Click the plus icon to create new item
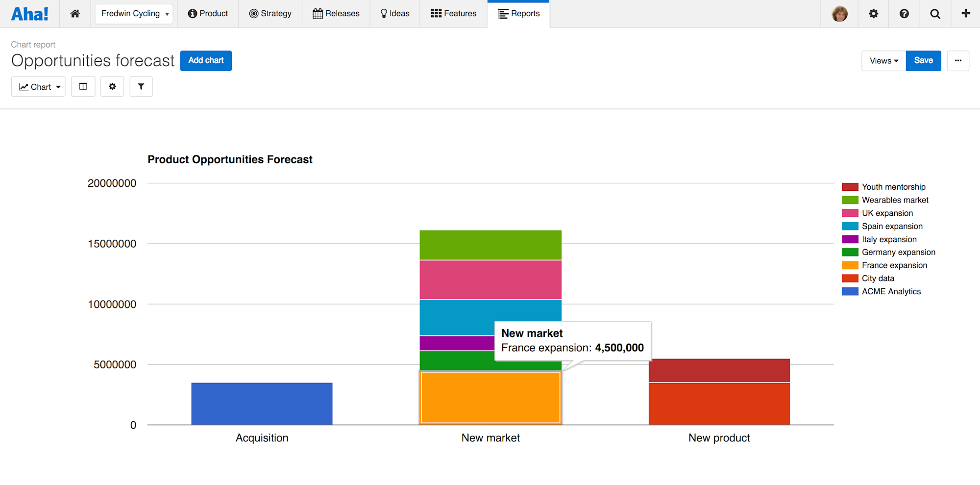Viewport: 980px width, 485px height. tap(965, 14)
